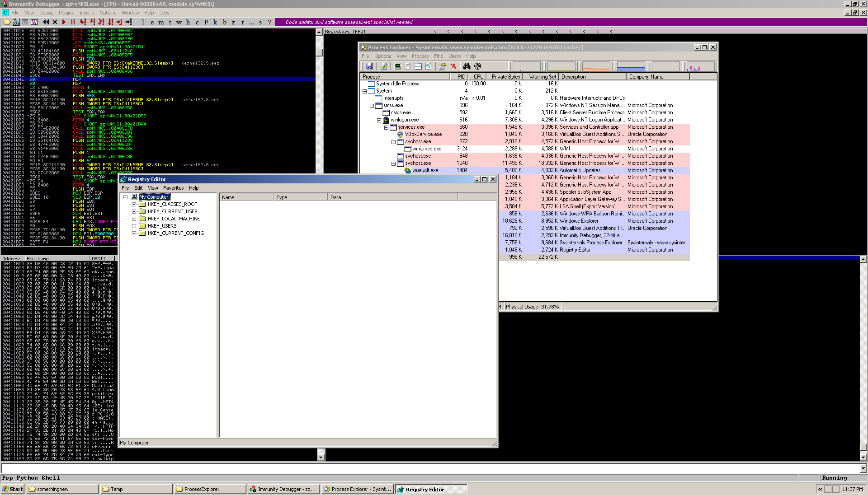Click the binoculars Find icon in Process Explorer
Screen dimensions: 868x495
[x=467, y=66]
